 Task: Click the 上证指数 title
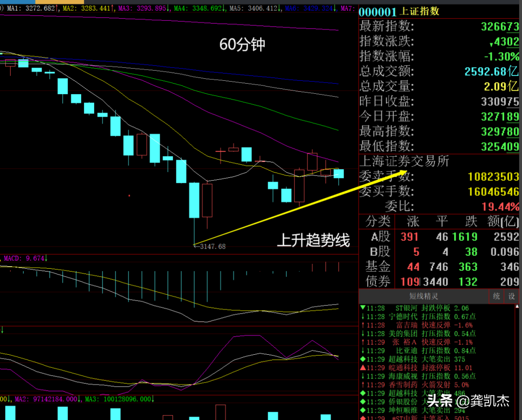point(420,11)
